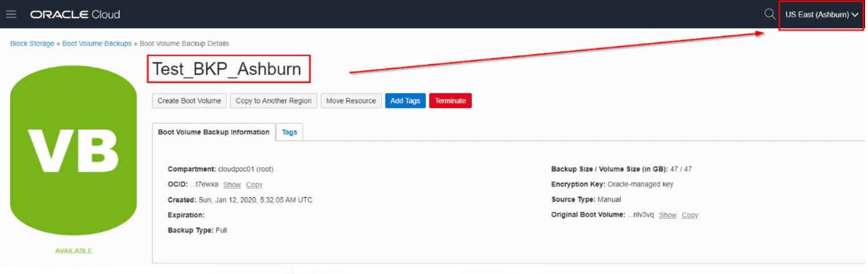Viewport: 868px width, 274px height.
Task: Open the Tags tab
Action: [289, 132]
